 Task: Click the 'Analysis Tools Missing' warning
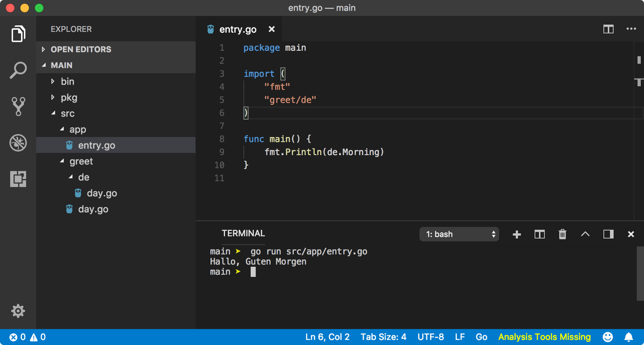tap(544, 337)
